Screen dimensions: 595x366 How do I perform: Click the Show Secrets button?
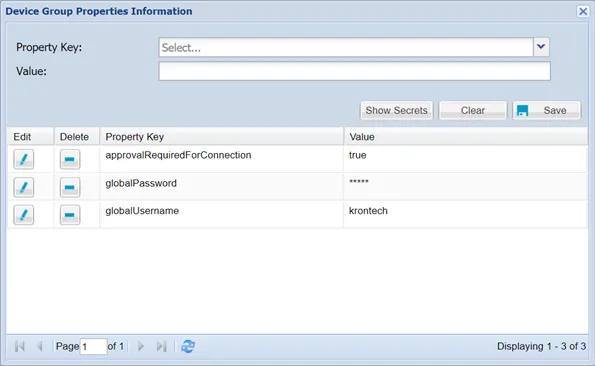397,110
